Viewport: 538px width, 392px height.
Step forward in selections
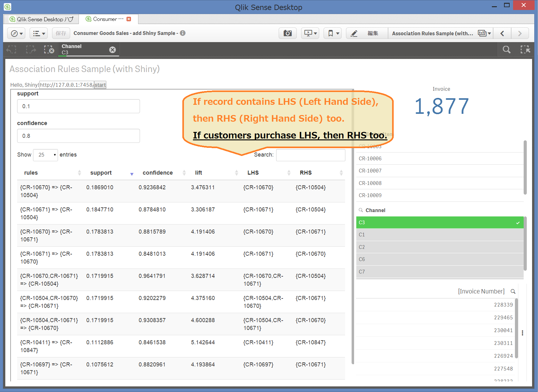tap(31, 50)
